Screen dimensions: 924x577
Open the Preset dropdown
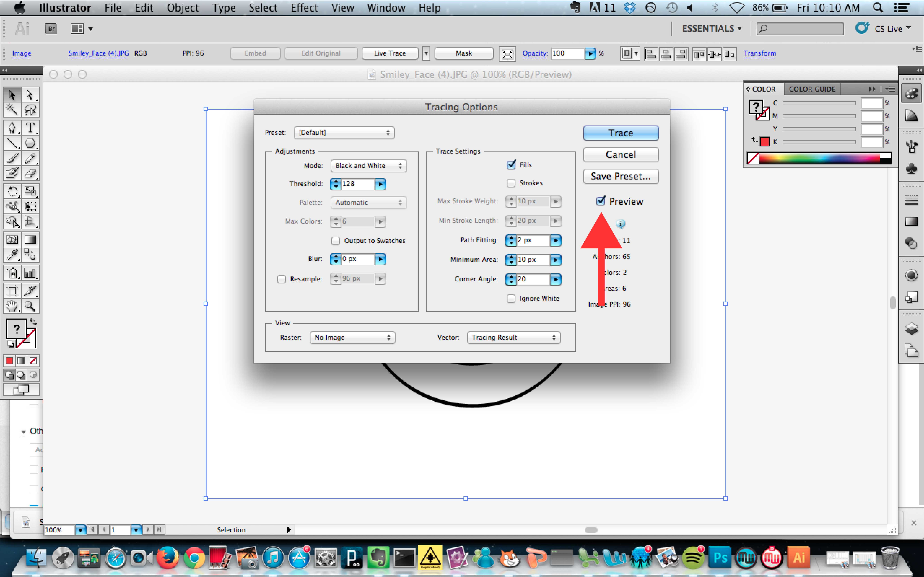coord(344,132)
